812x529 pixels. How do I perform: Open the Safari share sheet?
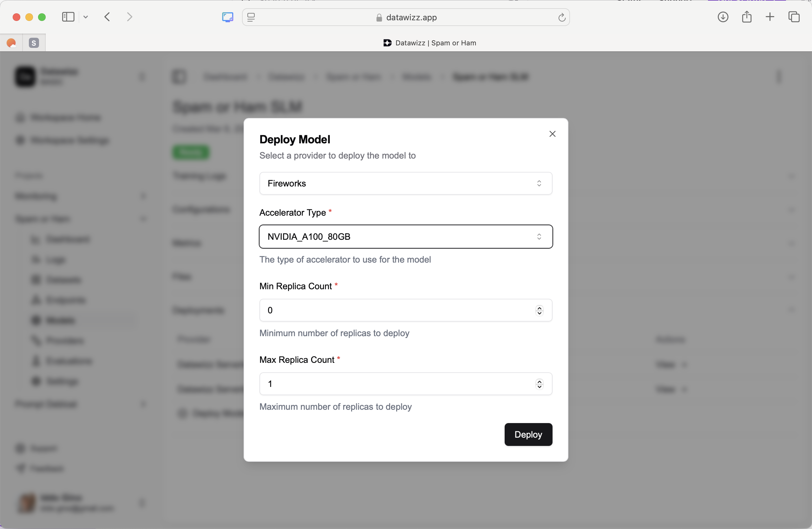click(747, 17)
